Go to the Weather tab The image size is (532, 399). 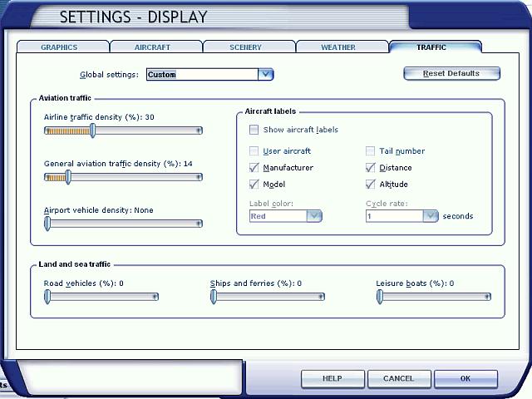338,47
